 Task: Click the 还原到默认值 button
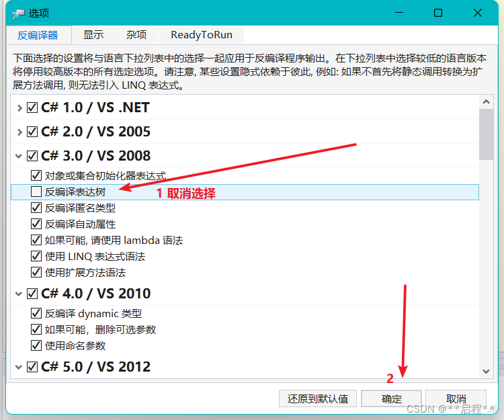tap(318, 398)
